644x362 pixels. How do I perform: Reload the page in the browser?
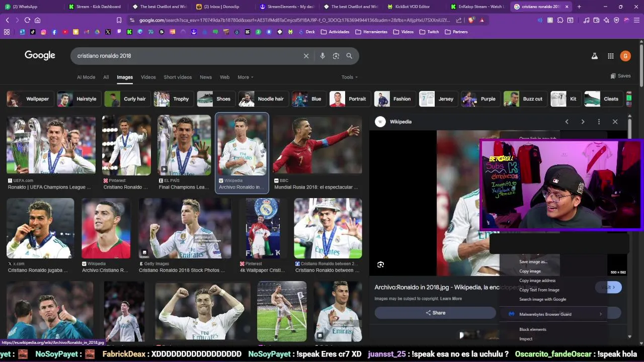point(27,20)
